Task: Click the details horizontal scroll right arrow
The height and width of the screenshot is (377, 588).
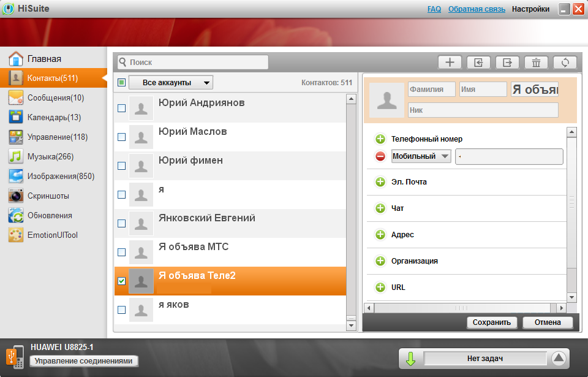Action: pos(562,308)
